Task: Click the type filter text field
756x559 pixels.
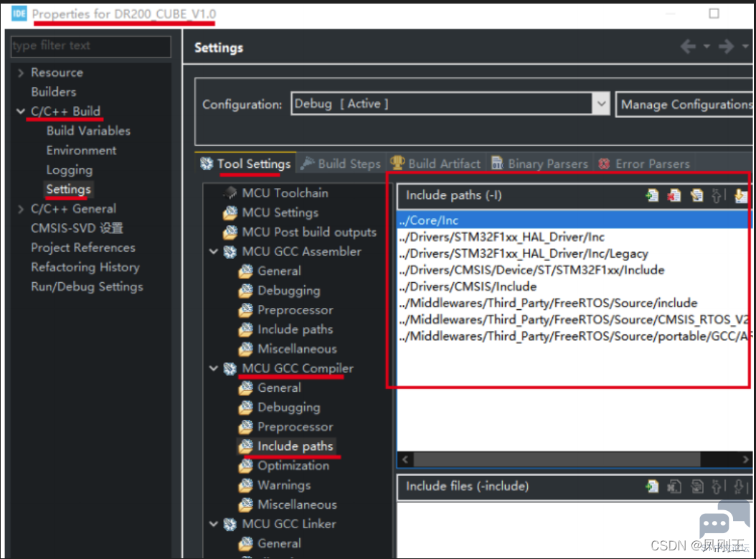Action: point(90,46)
